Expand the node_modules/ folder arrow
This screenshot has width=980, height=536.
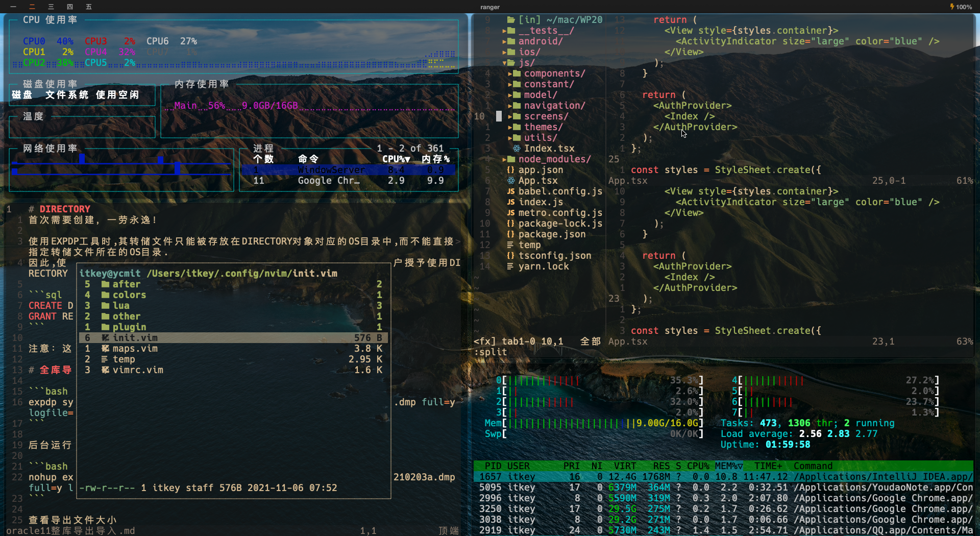tap(505, 159)
